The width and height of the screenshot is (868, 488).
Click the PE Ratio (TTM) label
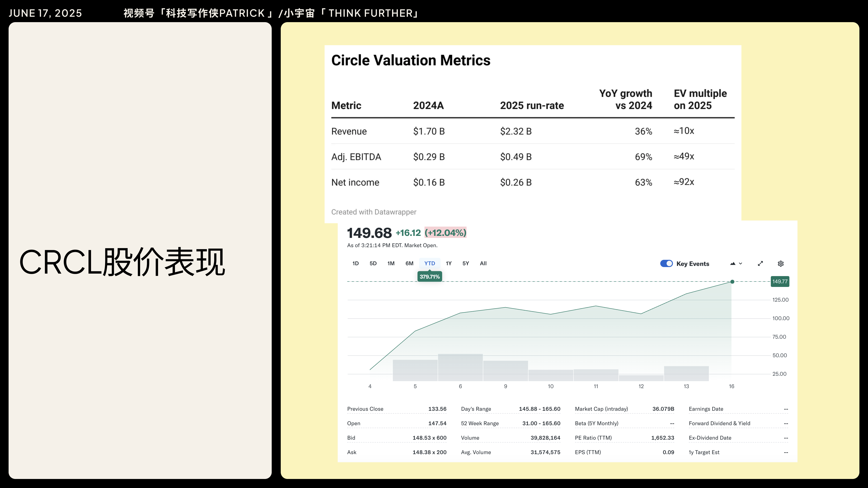coord(593,438)
